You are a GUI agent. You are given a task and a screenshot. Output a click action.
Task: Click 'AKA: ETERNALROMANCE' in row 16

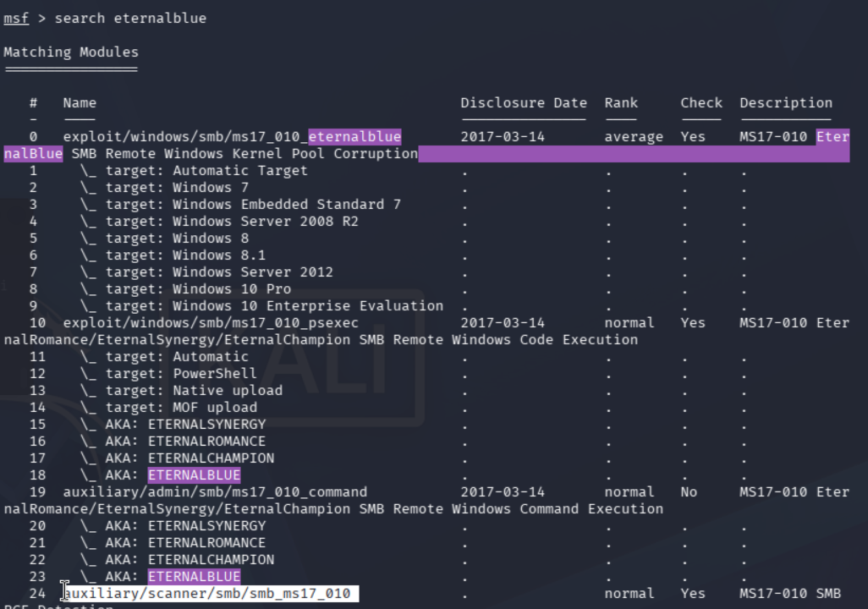[x=185, y=442]
